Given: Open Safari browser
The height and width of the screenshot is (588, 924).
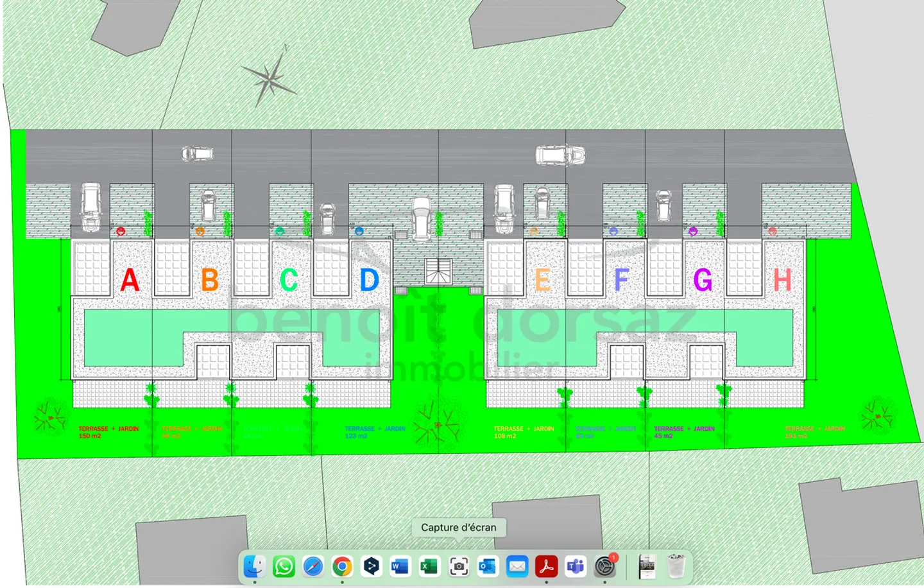Looking at the screenshot, I should 312,567.
